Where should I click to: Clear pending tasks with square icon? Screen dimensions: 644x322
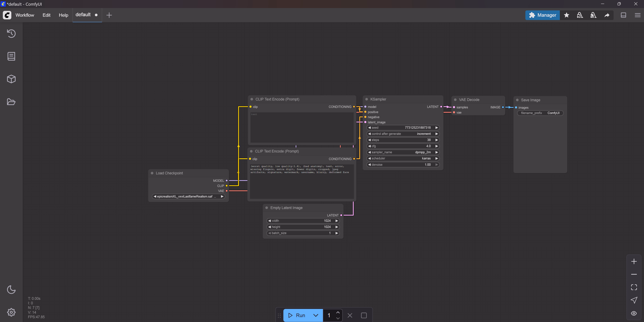click(x=364, y=315)
